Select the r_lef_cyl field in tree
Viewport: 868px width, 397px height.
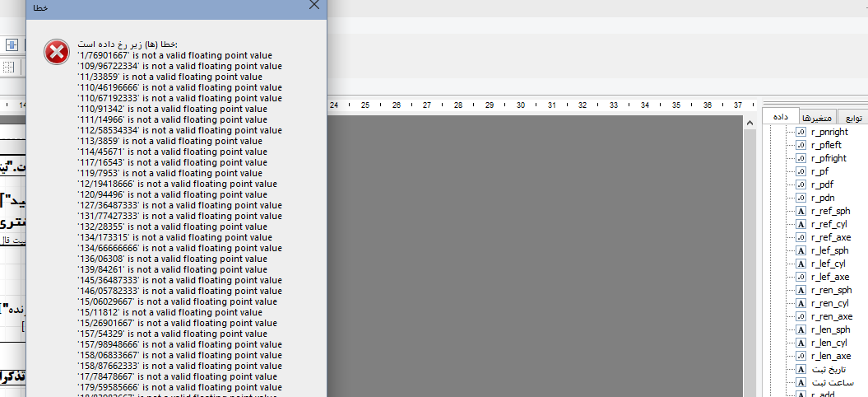tap(828, 264)
